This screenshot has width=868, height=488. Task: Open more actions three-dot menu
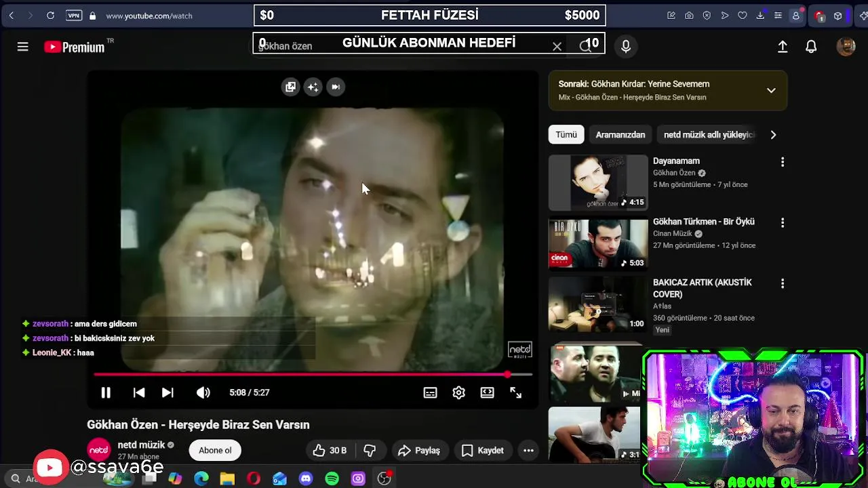528,450
